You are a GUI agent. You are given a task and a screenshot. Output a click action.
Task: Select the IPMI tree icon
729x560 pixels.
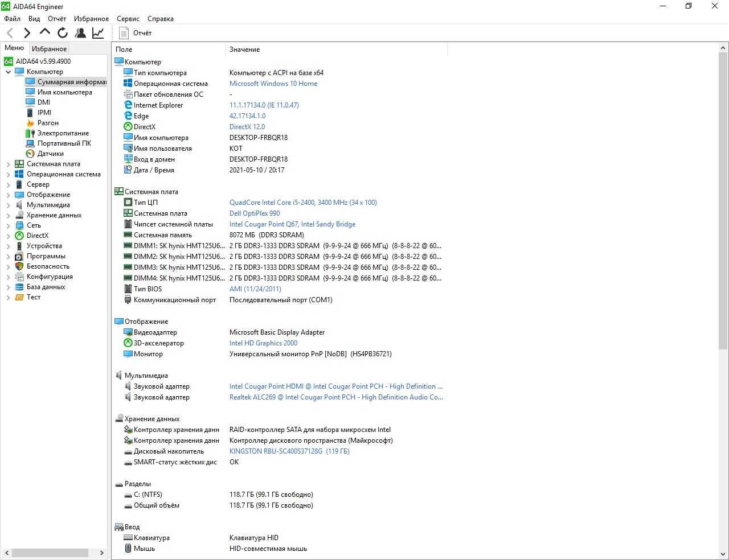click(x=30, y=113)
